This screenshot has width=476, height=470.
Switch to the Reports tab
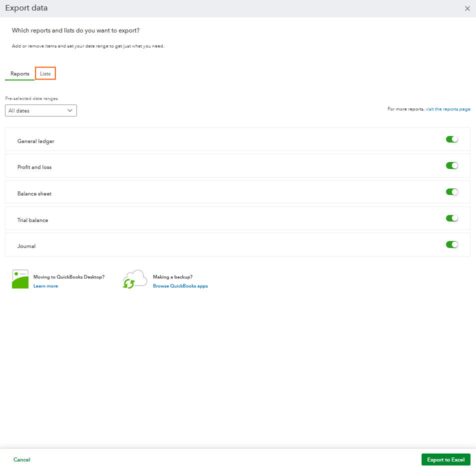(x=20, y=74)
